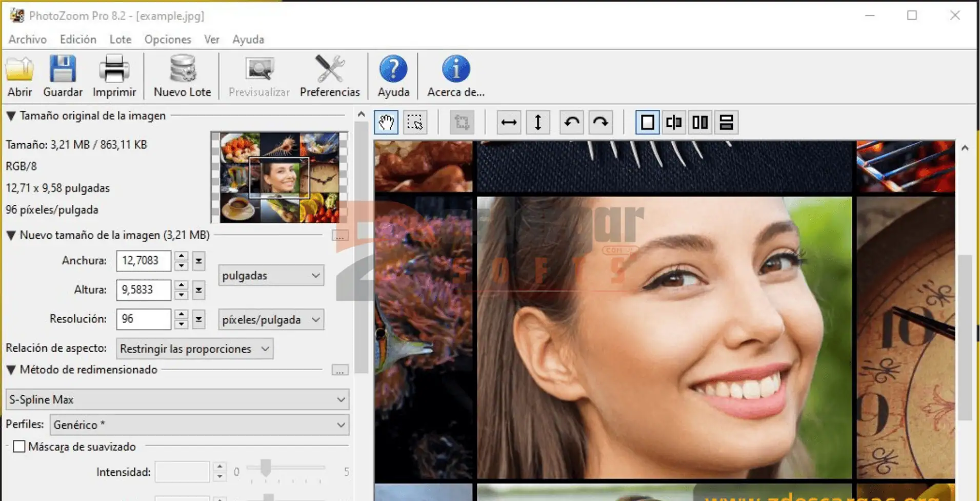980x501 pixels.
Task: Switch to stacked horizontal split preview
Action: (726, 122)
